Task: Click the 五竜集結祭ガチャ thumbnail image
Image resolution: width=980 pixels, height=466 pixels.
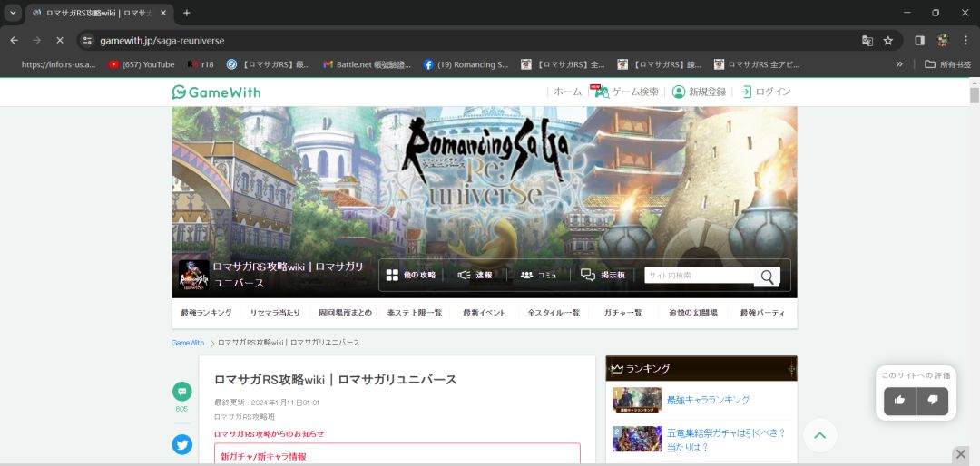Action: pyautogui.click(x=637, y=439)
